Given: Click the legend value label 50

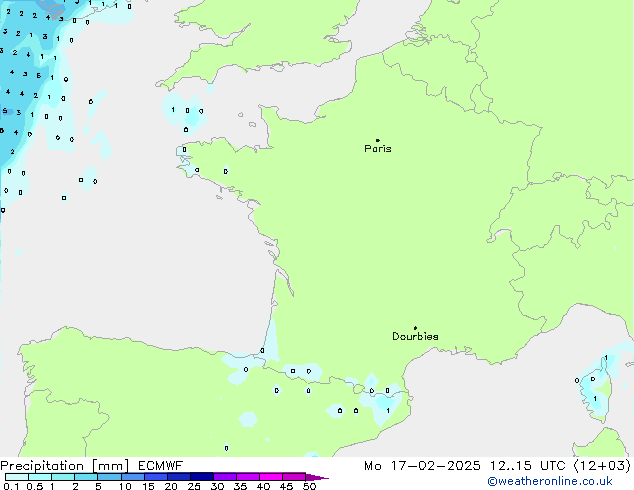Looking at the screenshot, I should click(x=309, y=486).
